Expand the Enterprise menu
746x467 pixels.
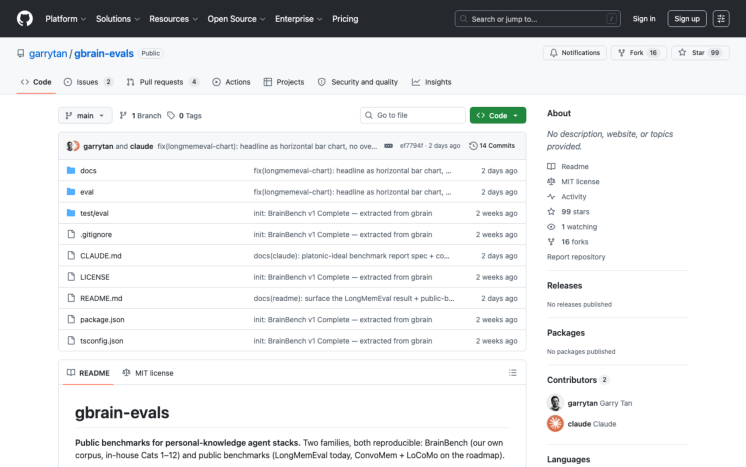[x=299, y=19]
